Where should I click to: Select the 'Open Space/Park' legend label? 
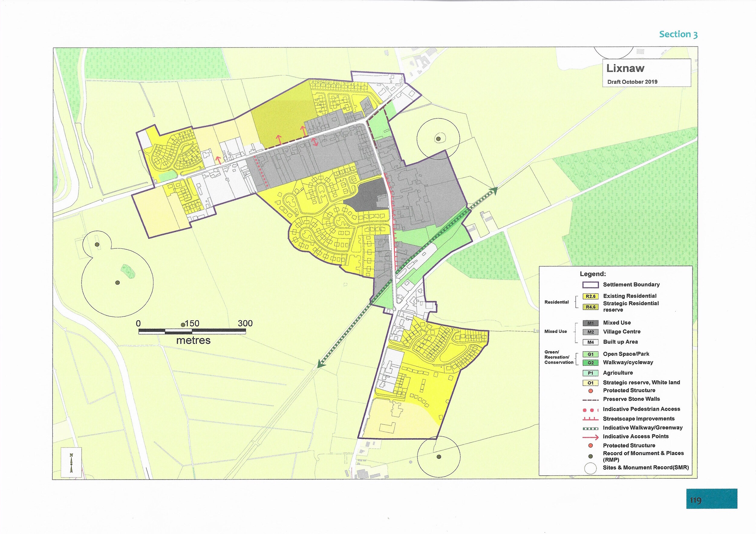pyautogui.click(x=626, y=354)
